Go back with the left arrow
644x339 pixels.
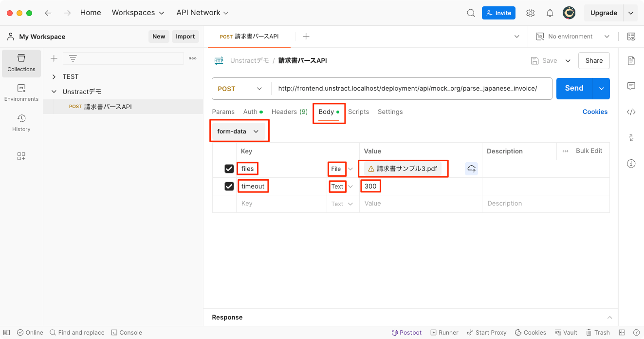[x=48, y=13]
